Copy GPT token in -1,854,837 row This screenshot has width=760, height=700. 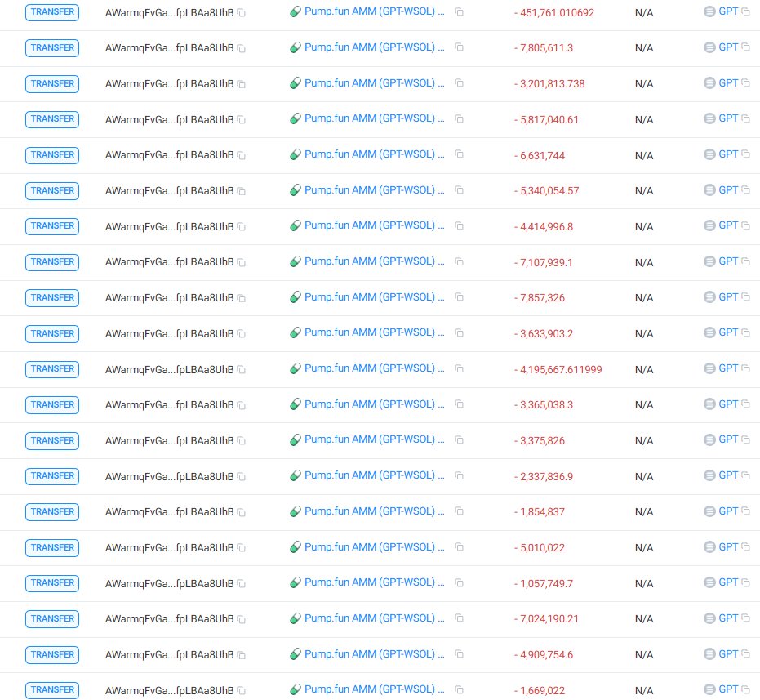[746, 511]
